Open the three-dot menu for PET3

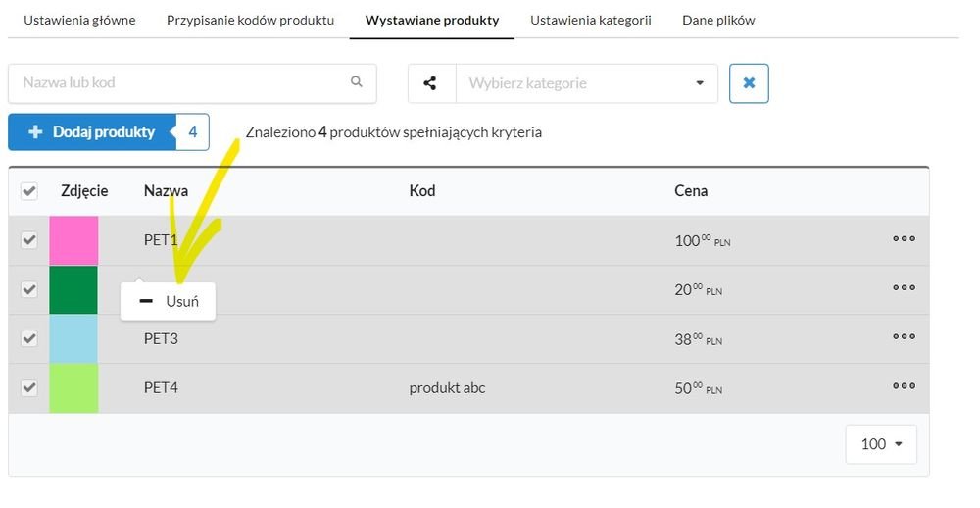[904, 336]
